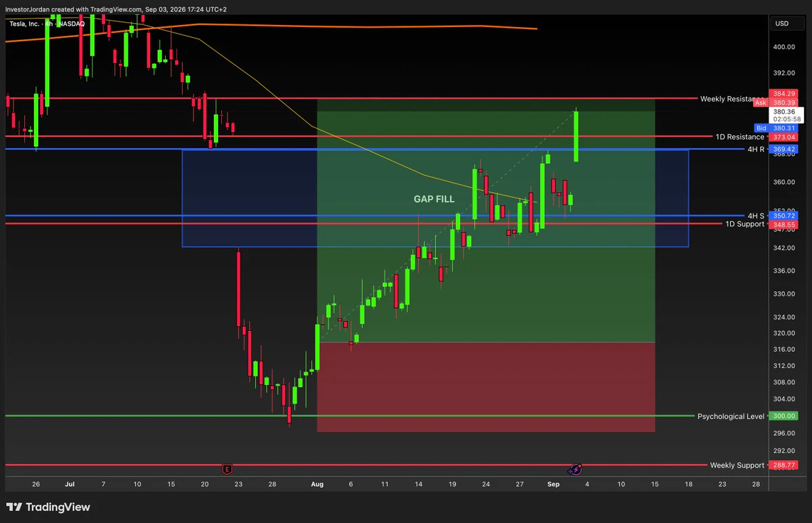The height and width of the screenshot is (523, 812).
Task: Click the earnings E marker on the time axis
Action: pos(227,468)
